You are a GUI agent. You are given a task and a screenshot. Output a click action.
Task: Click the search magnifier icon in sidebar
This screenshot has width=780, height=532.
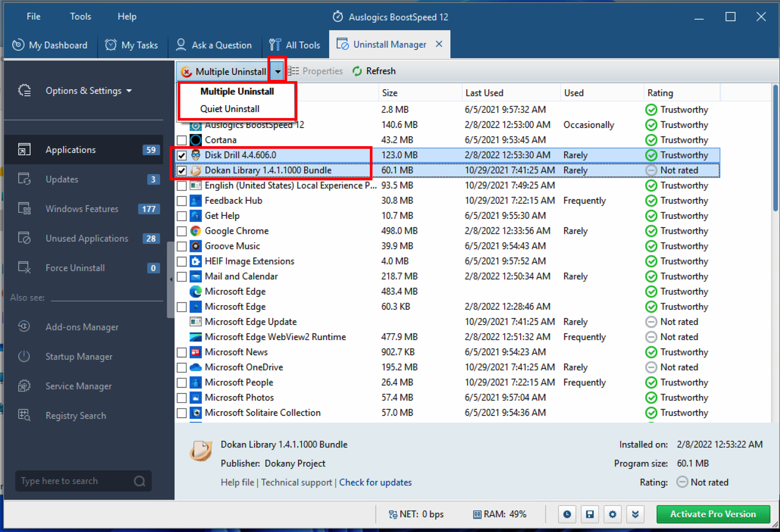coord(140,481)
